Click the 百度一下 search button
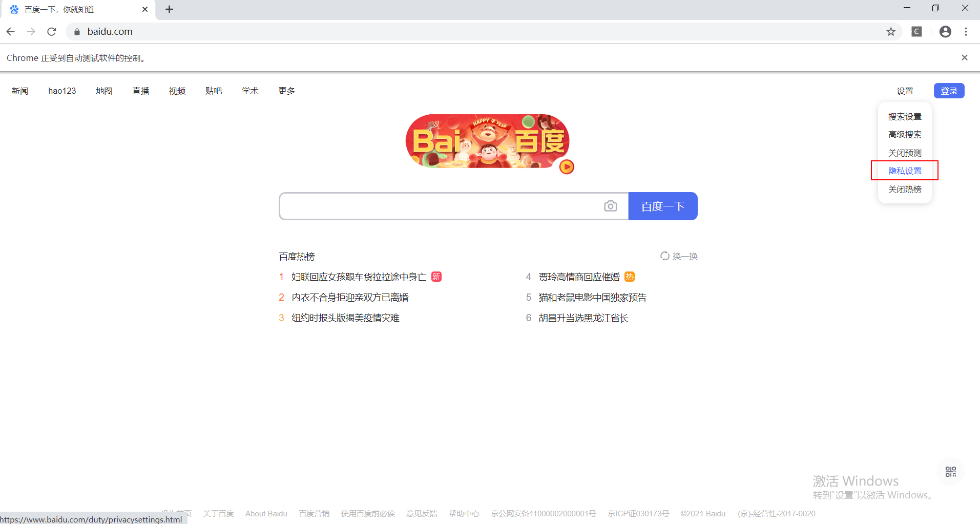 pyautogui.click(x=663, y=206)
